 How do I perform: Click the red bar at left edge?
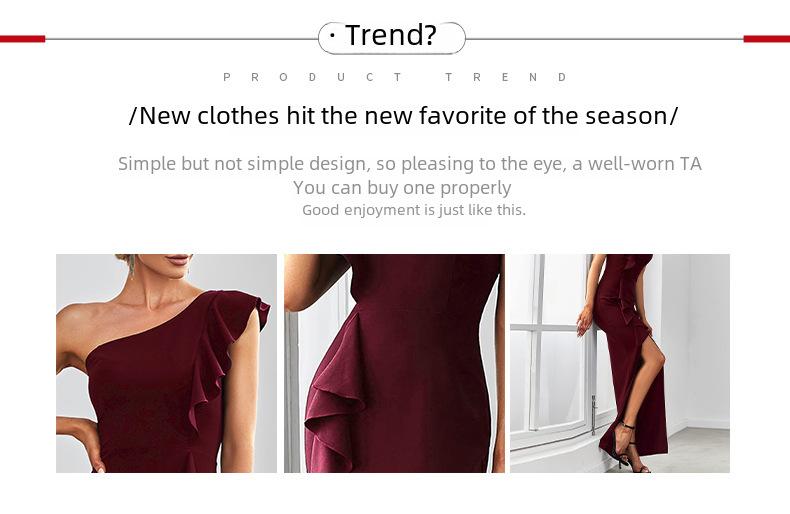23,39
